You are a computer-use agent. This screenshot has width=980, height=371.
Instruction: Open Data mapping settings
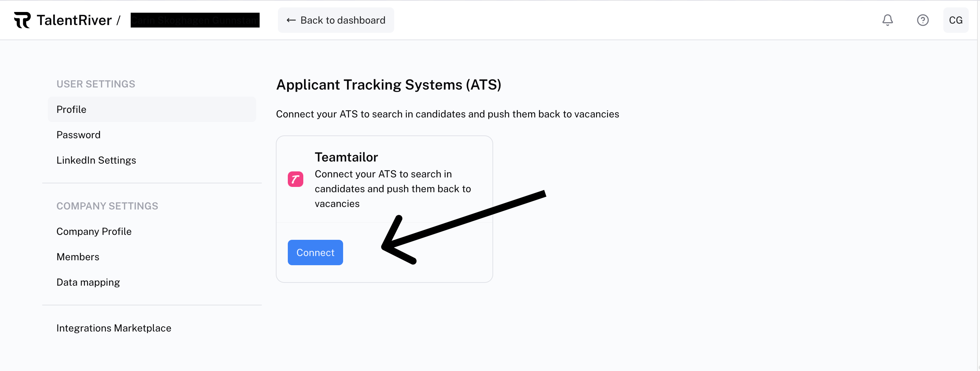point(88,282)
